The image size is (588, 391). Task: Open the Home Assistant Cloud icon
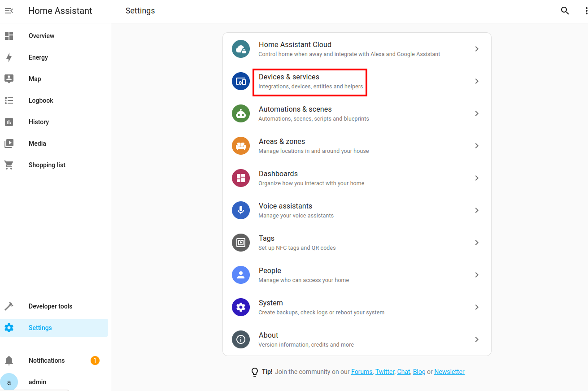pos(241,49)
